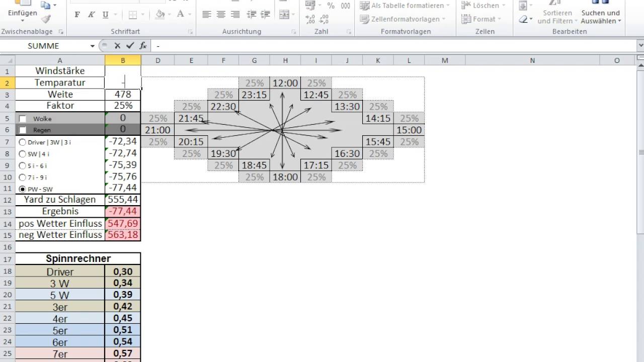The width and height of the screenshot is (644, 362).
Task: Select the 5i - 6i radio option
Action: 22,166
